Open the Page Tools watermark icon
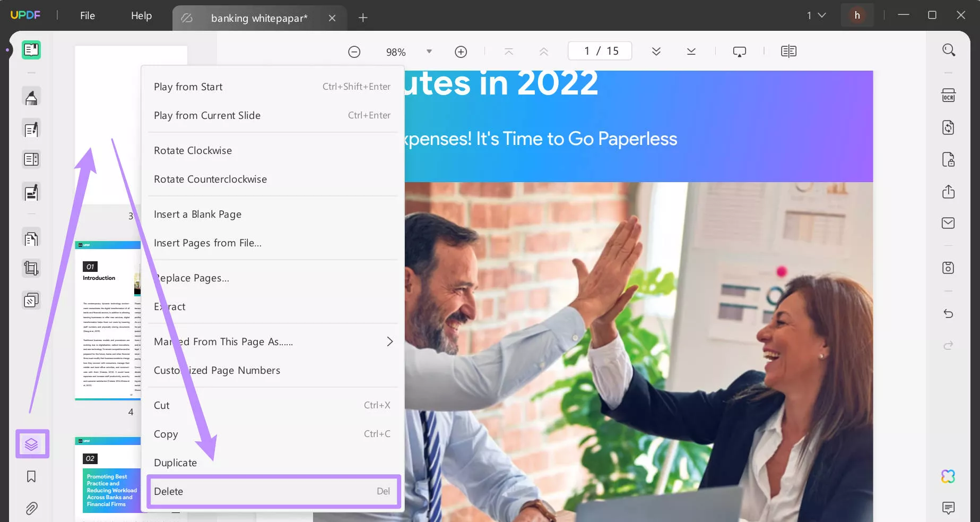 tap(31, 301)
